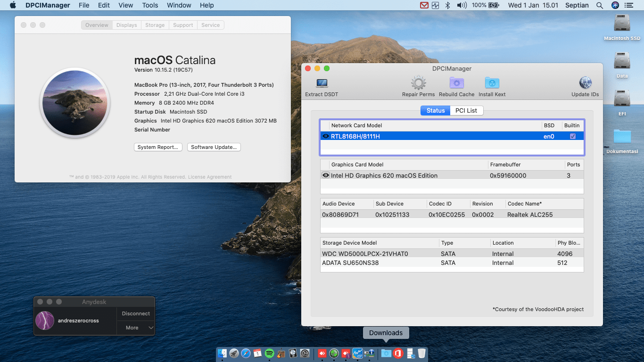Click the Framebuffer column header

(x=526, y=165)
